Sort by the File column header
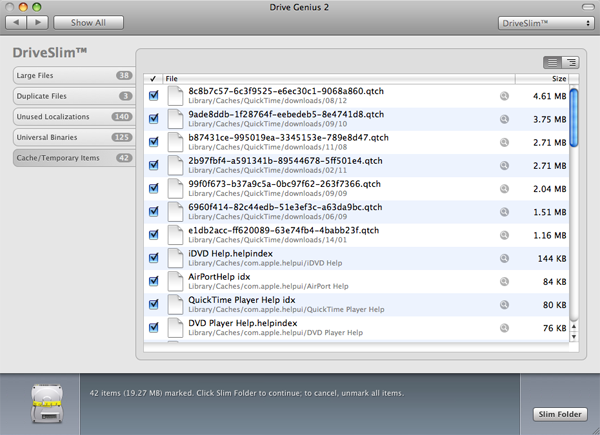This screenshot has width=600, height=435. click(339, 79)
